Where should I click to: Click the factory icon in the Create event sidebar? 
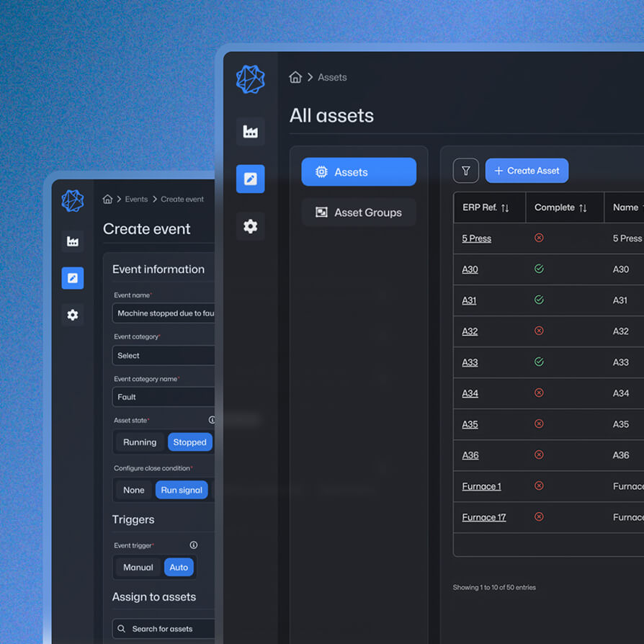72,241
